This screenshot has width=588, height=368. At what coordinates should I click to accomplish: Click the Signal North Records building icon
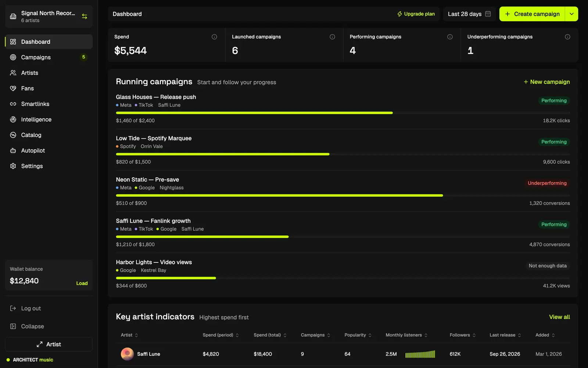pos(13,17)
